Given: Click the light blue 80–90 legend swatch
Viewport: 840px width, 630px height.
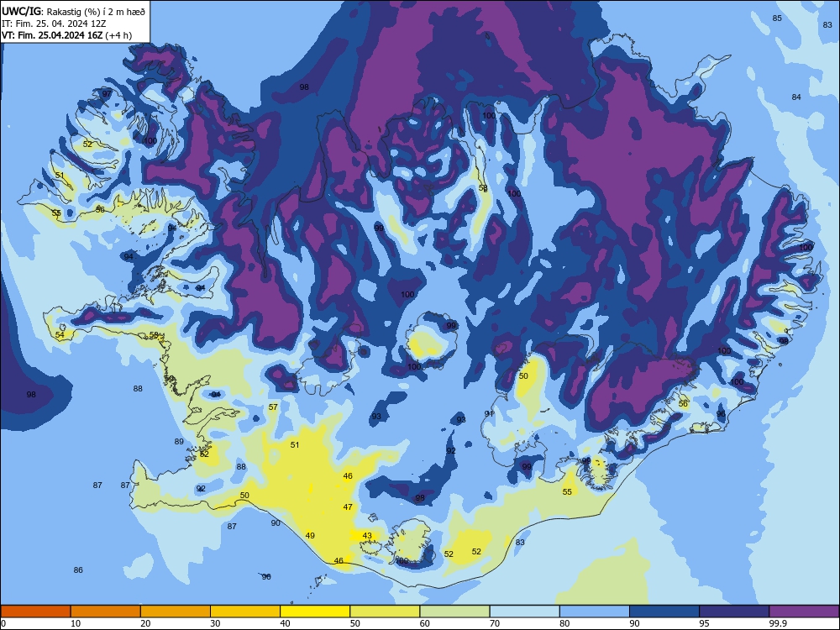Looking at the screenshot, I should (595, 612).
